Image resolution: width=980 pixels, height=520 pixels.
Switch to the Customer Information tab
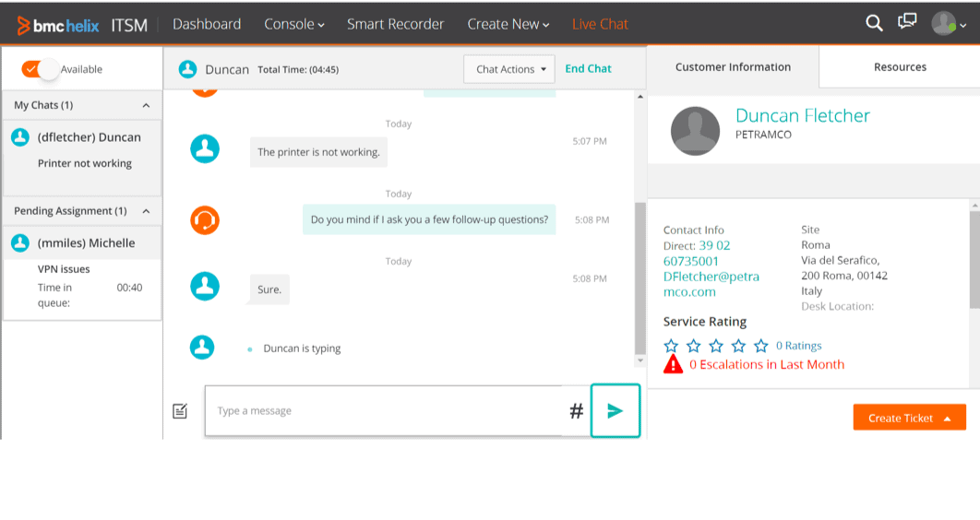(x=733, y=66)
